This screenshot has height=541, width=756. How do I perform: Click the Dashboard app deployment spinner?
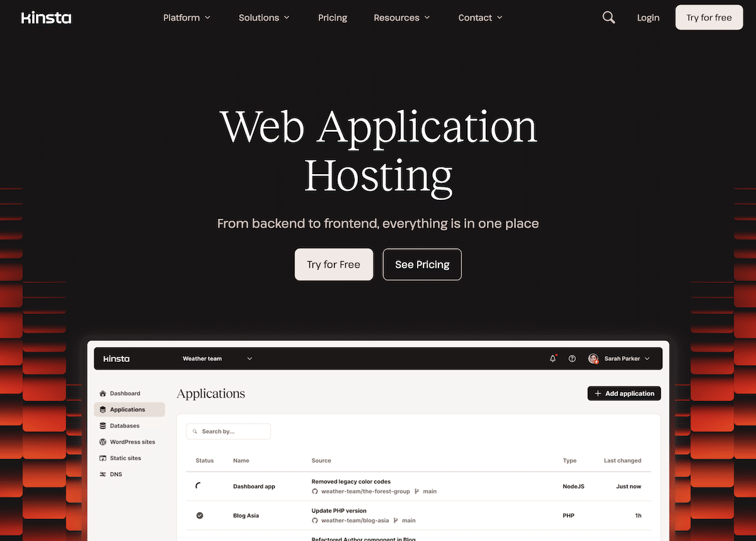[x=200, y=486]
